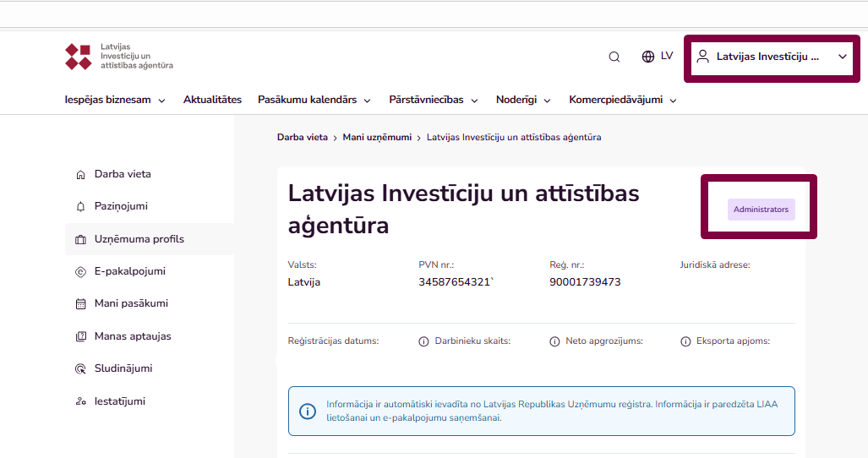Click the Darba vieta home icon

pos(81,175)
